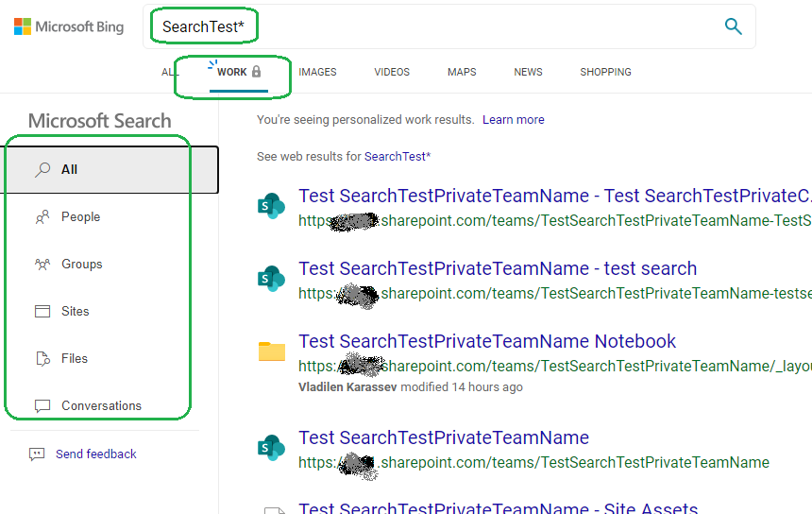Click URL under the 'test search' result
The height and width of the screenshot is (514, 812).
pyautogui.click(x=554, y=293)
